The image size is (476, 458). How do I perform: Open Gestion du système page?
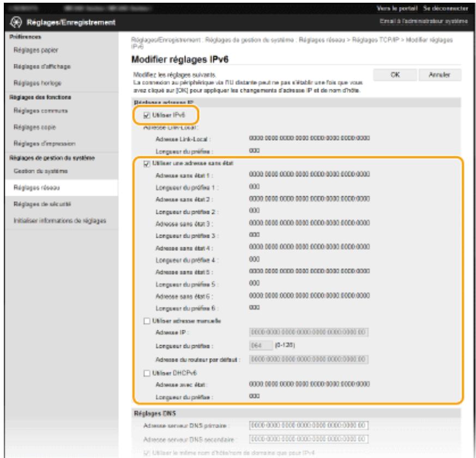pyautogui.click(x=40, y=171)
